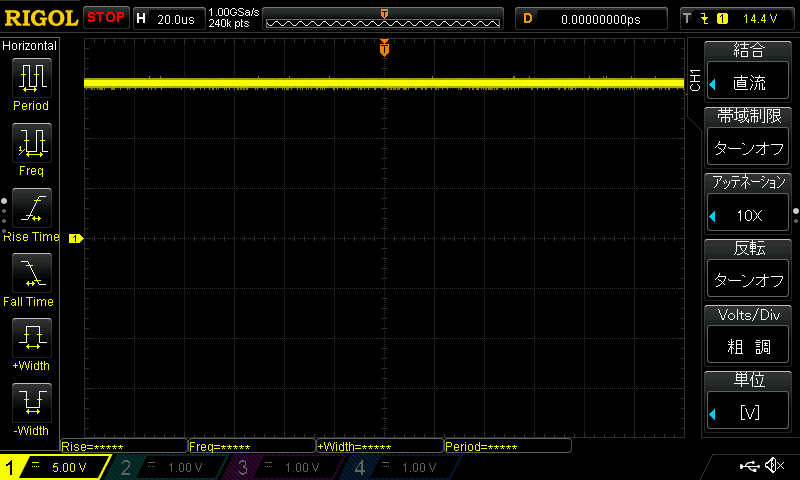Click the Horizontal measurement menu title
Image resolution: width=800 pixels, height=480 pixels.
30,46
